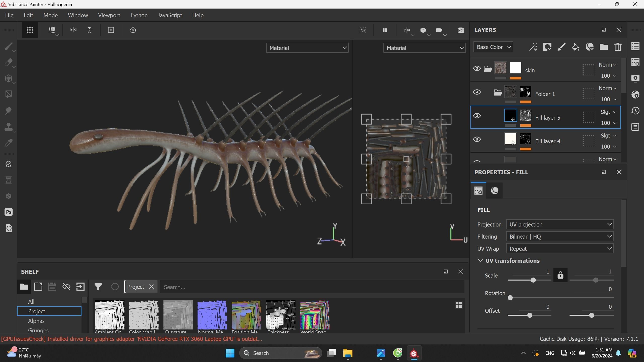
Task: Remove the Project filter tag
Action: point(151,287)
